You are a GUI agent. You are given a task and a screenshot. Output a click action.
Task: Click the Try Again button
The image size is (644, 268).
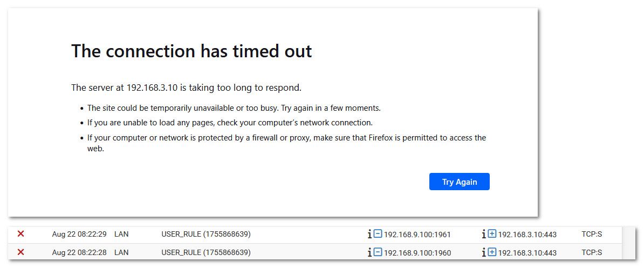[459, 182]
